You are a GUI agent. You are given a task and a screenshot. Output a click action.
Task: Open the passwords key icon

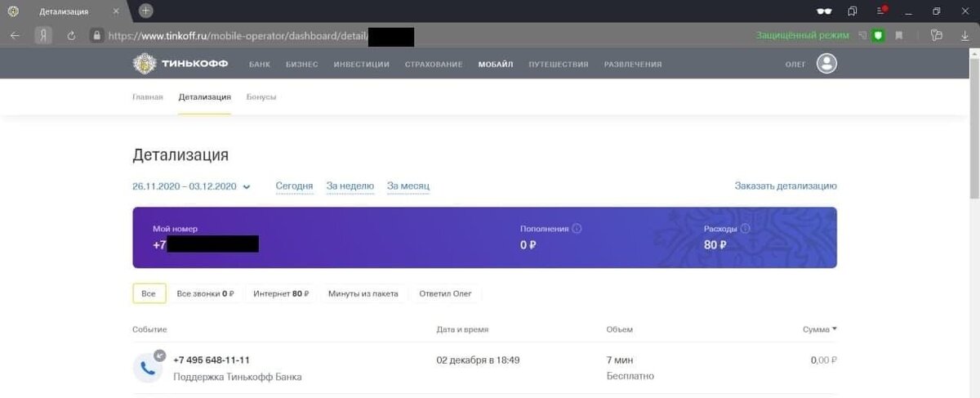pyautogui.click(x=936, y=35)
